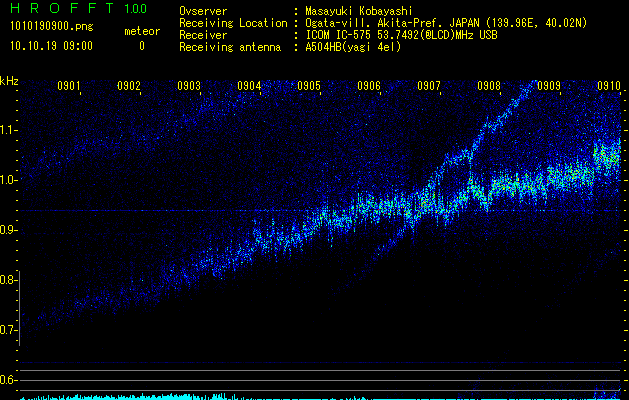The image size is (629, 400).
Task: Click the 0.9 kHz axis label
Action: 8,230
